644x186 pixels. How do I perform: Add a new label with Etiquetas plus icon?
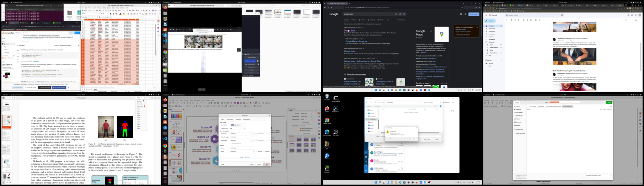coord(501,60)
